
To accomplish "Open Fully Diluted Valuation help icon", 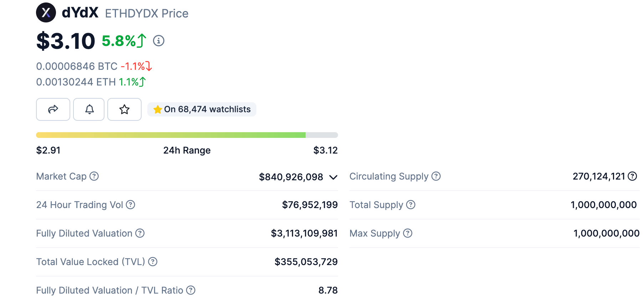I will point(140,233).
